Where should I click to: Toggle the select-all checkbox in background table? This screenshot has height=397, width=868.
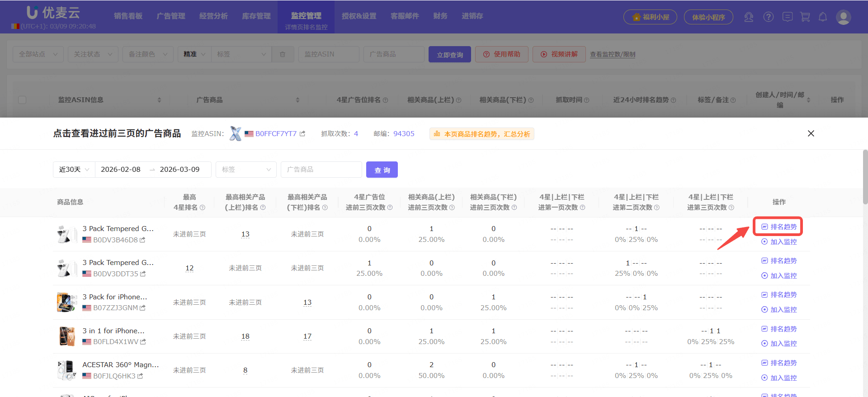[22, 100]
